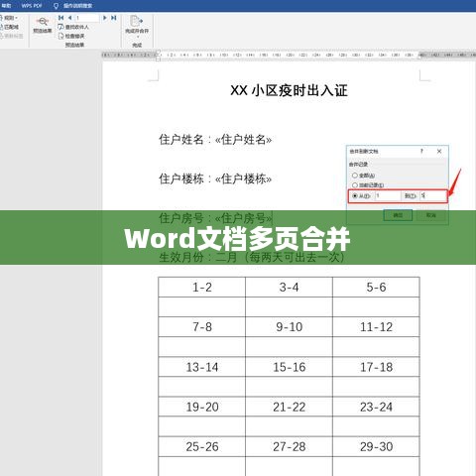Screen dimensions: 476x476
Task: Click table cell 9-10
Action: 289,327
